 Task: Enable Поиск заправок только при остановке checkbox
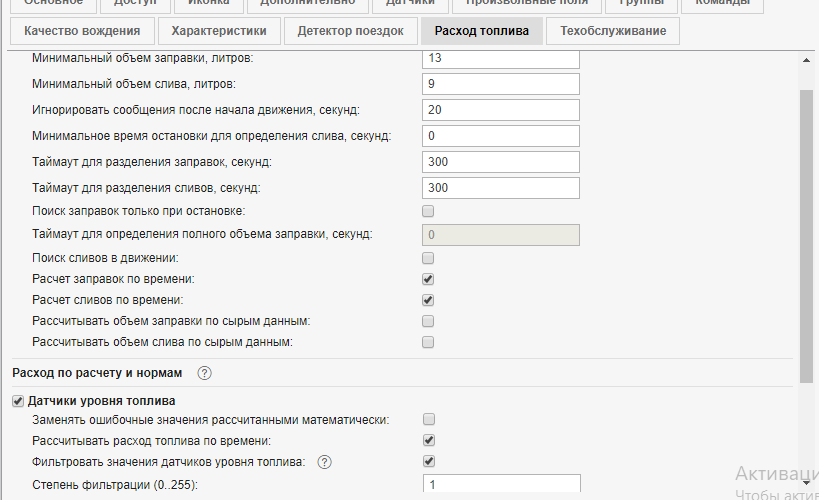click(428, 211)
